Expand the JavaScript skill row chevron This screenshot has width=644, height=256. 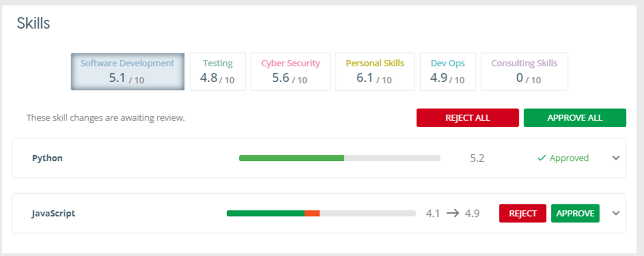(616, 213)
